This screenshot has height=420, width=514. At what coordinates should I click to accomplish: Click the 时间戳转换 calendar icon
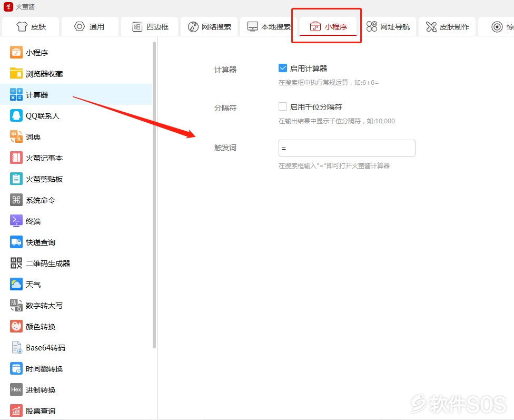[16, 368]
